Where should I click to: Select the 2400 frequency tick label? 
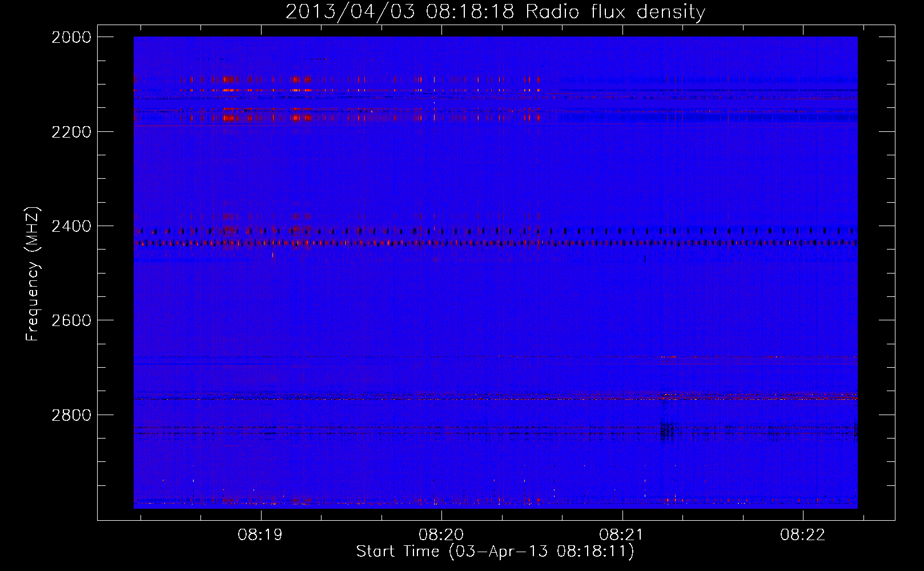[x=71, y=226]
